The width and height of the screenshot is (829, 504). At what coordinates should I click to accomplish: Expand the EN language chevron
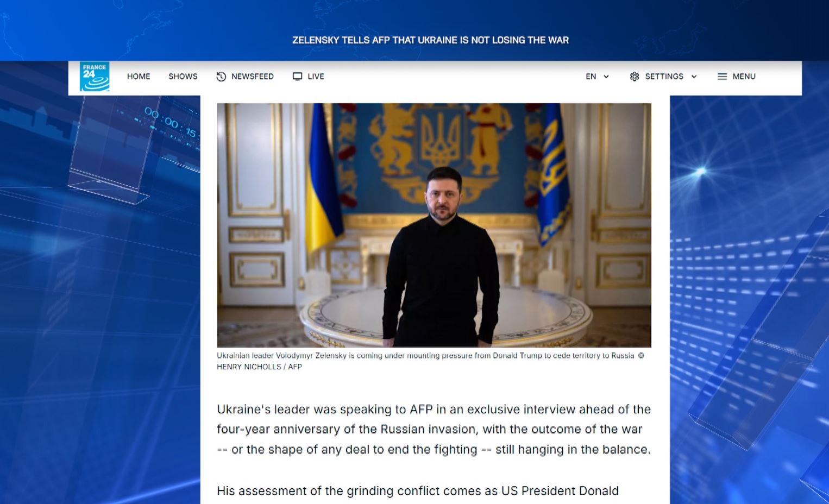coord(606,77)
